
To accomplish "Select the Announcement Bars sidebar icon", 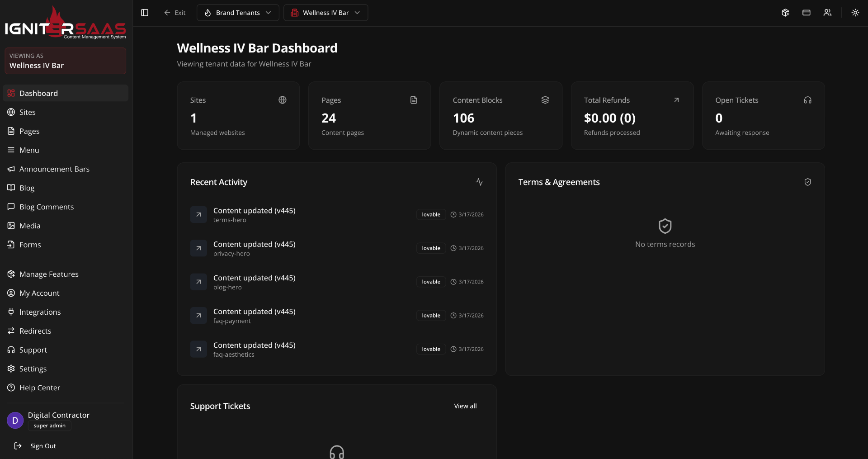I will [x=11, y=169].
